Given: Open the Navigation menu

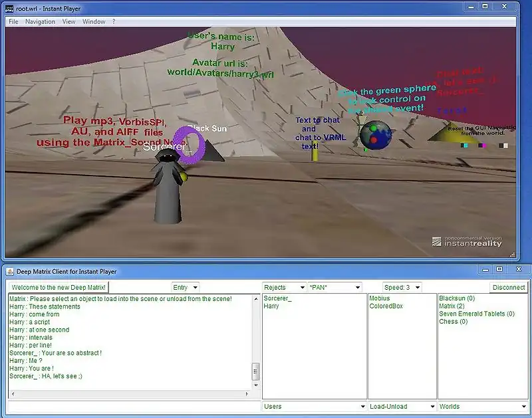Looking at the screenshot, I should pos(40,21).
